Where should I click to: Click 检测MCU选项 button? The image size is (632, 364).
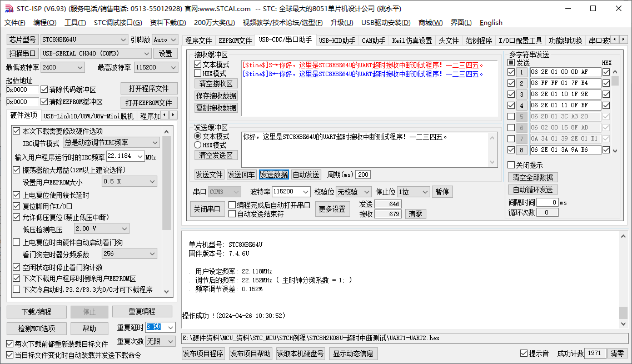click(36, 328)
